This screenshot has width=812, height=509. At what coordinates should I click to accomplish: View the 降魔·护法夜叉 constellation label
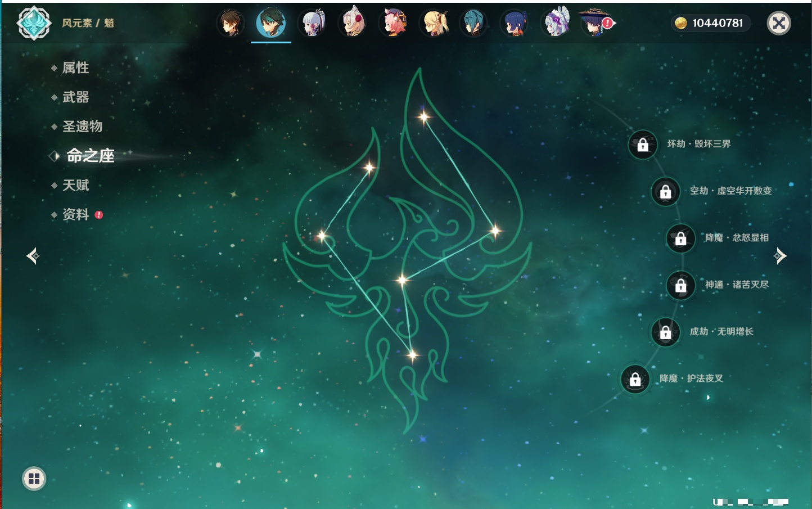[691, 379]
